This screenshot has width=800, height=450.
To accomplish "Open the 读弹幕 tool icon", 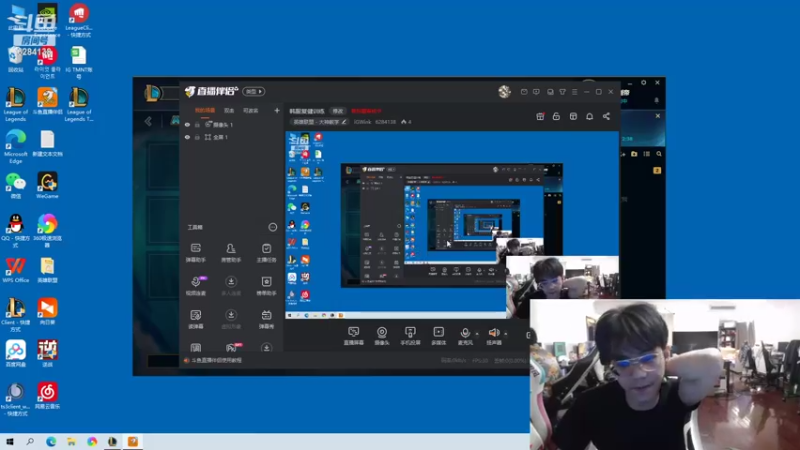I will [195, 319].
